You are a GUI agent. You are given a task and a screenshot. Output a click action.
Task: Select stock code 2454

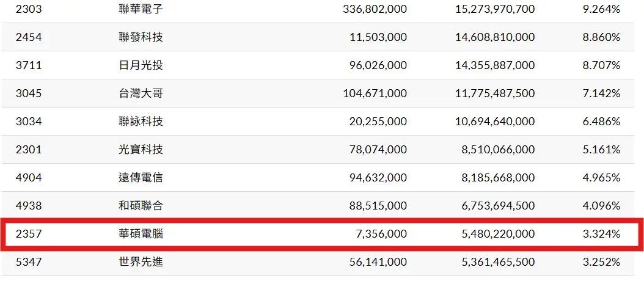[29, 37]
